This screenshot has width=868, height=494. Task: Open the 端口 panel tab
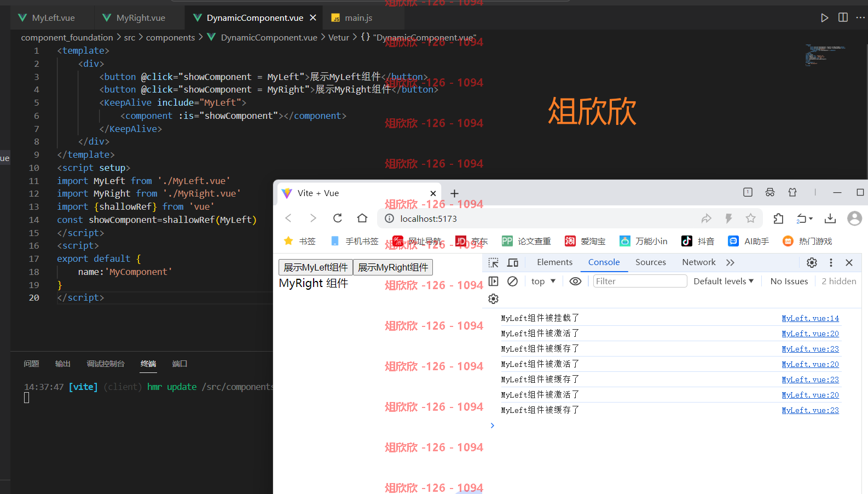180,364
